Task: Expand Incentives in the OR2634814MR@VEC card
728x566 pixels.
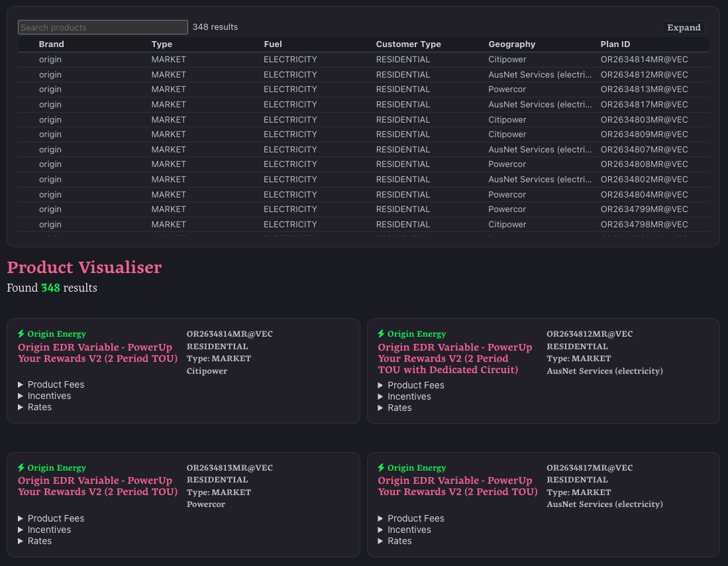Action: 44,396
